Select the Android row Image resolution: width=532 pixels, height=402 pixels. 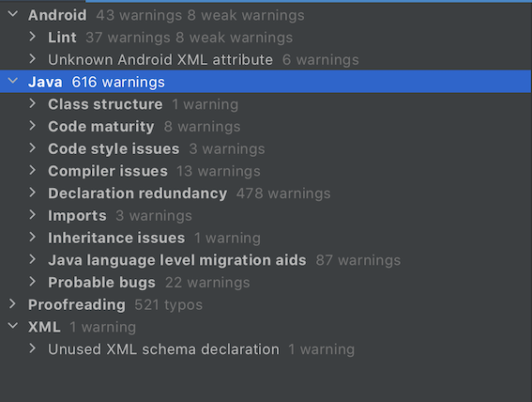click(x=266, y=15)
